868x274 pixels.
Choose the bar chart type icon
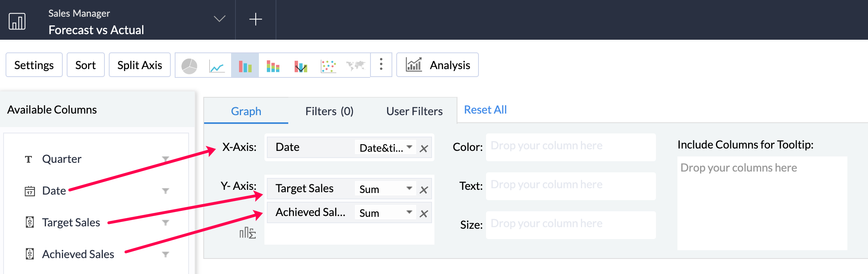pos(245,66)
